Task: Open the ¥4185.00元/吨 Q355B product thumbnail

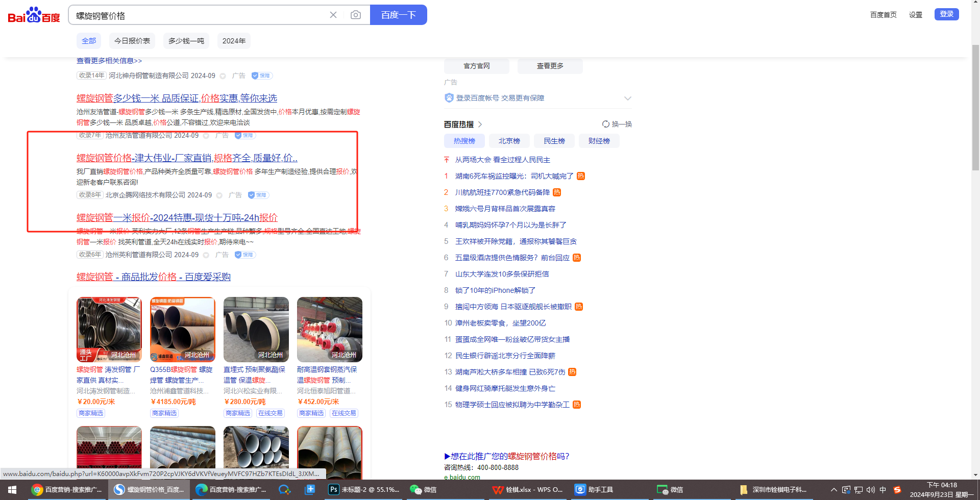Action: point(182,330)
